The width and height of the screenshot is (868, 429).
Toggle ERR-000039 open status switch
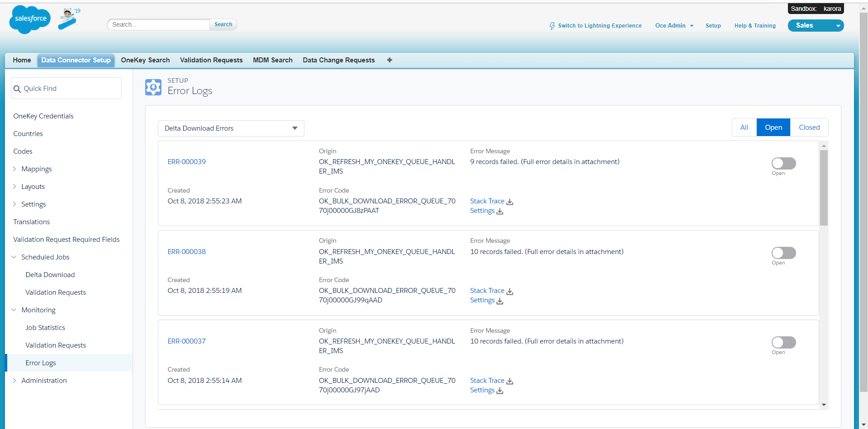[x=783, y=163]
